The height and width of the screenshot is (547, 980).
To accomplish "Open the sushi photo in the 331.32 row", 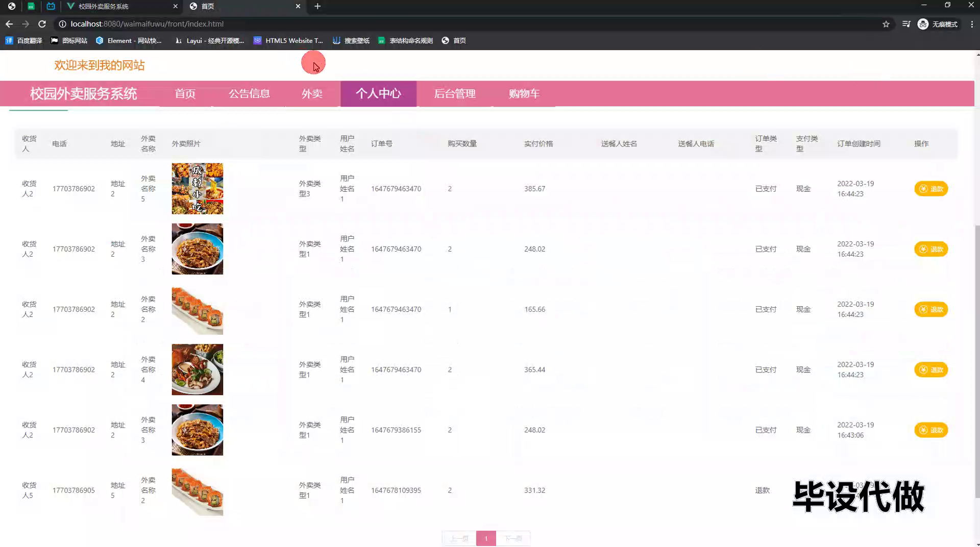I will click(x=198, y=490).
